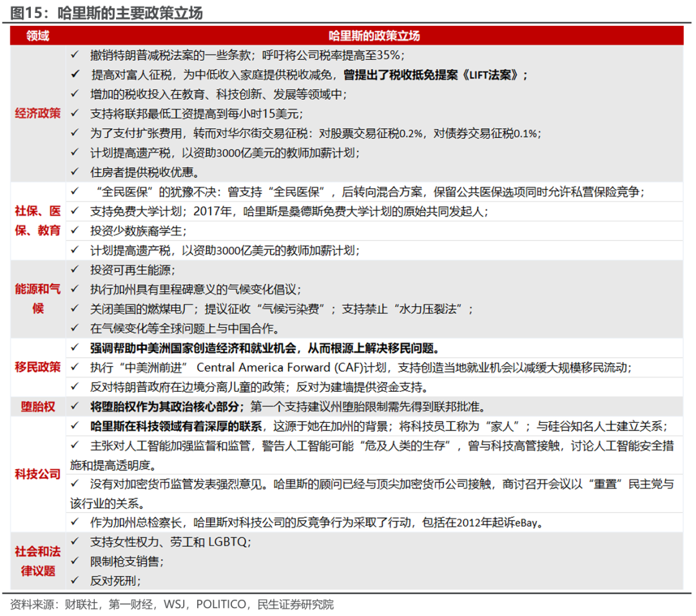The image size is (696, 616).
Task: Click the row mentioning 2012年起诉eBay
Action: point(374,523)
